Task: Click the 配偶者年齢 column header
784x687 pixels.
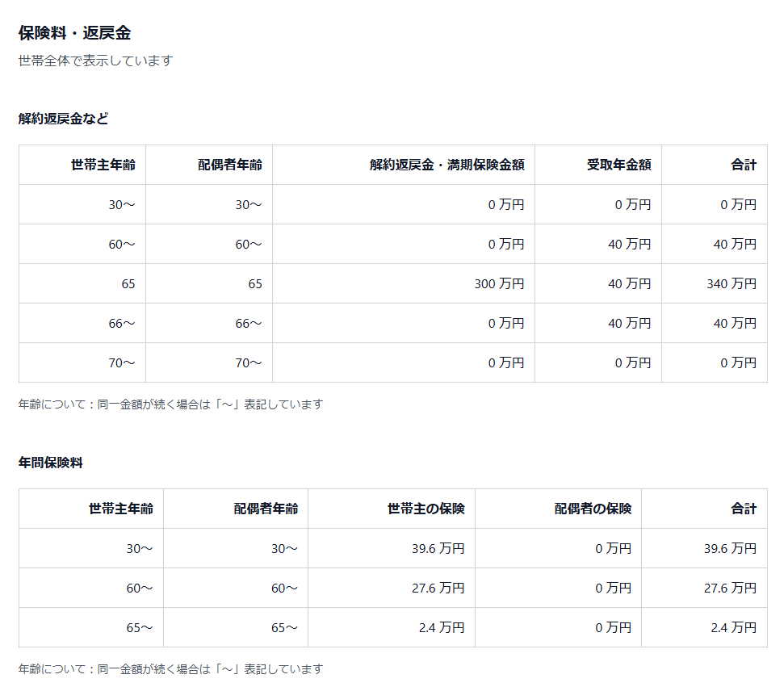Action: 228,165
